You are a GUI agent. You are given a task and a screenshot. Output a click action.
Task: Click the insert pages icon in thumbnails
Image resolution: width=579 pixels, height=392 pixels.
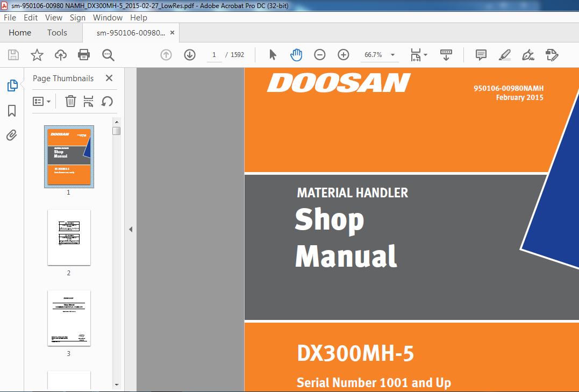tap(88, 101)
